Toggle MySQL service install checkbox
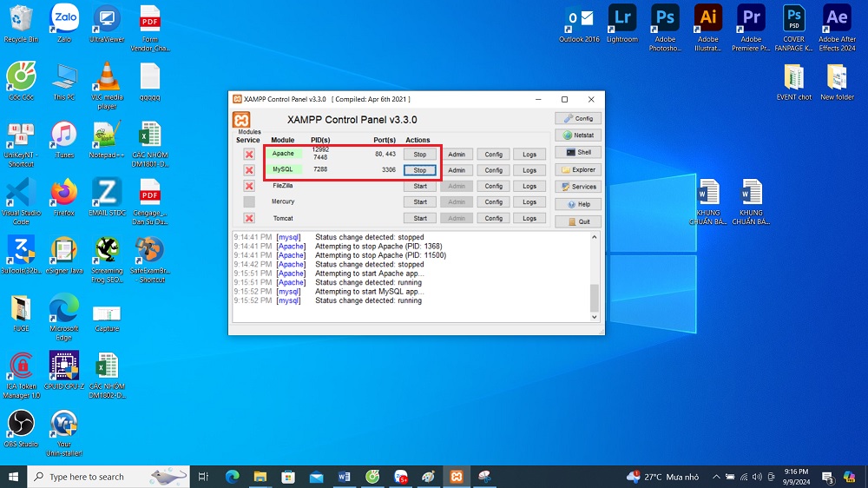 tap(249, 170)
